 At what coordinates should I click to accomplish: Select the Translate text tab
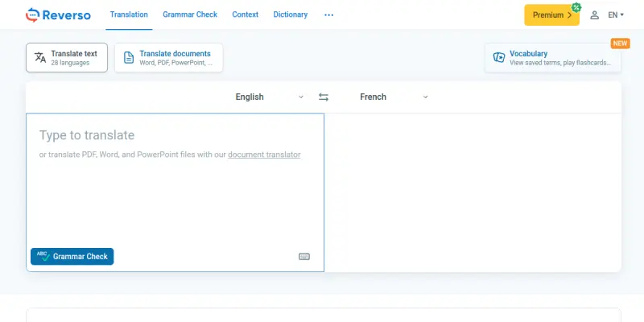click(67, 57)
